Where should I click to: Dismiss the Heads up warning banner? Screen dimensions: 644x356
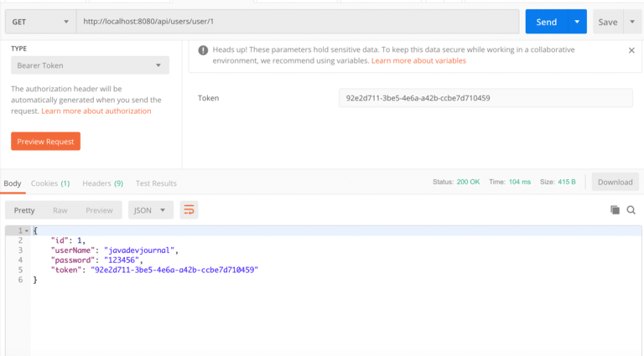point(631,50)
